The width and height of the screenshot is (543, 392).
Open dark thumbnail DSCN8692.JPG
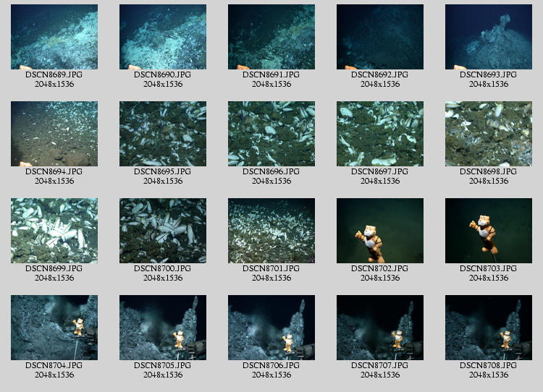pyautogui.click(x=380, y=37)
